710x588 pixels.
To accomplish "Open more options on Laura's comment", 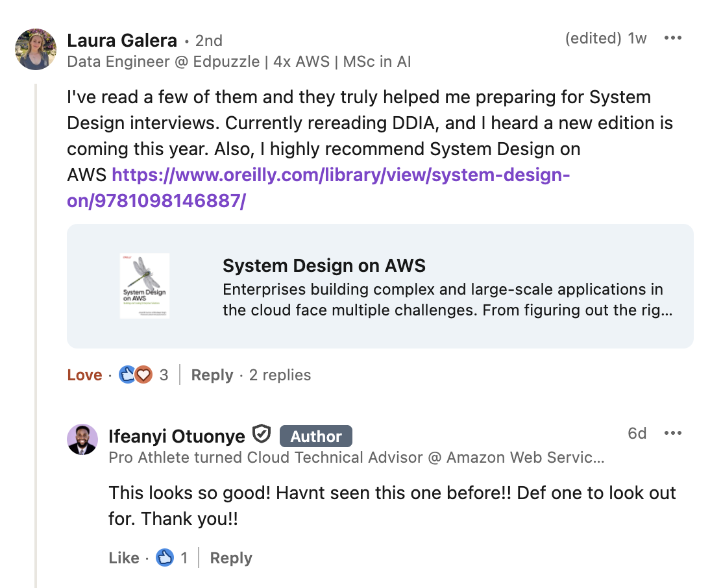I will 673,38.
